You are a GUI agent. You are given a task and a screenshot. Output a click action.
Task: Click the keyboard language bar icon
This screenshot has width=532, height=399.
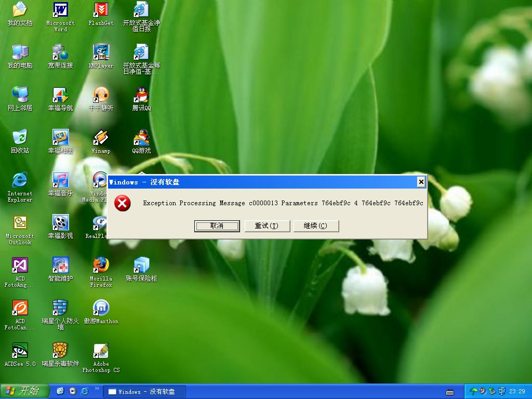450,392
